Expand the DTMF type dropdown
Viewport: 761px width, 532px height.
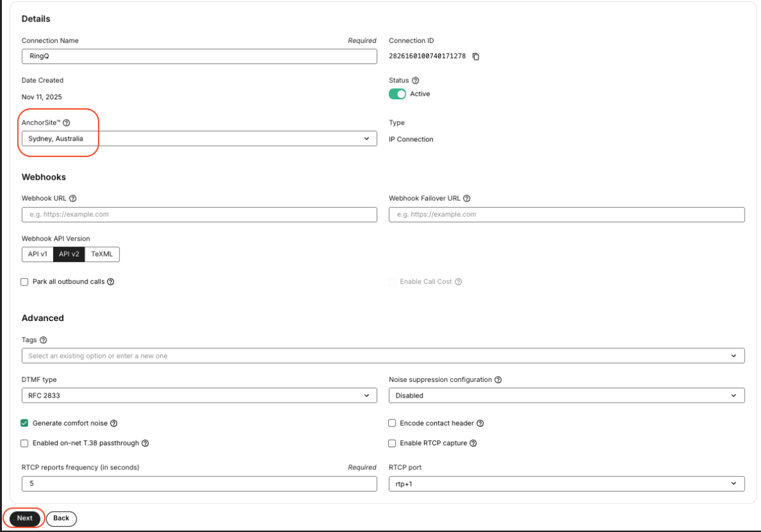click(366, 395)
